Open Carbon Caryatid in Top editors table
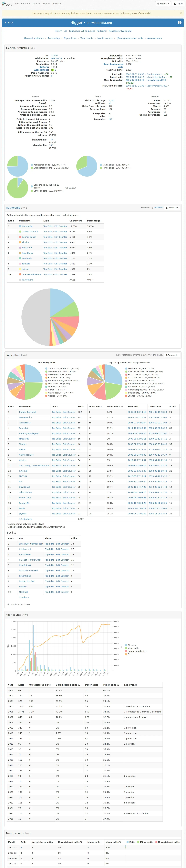Viewport: 186px width, 868px height. tap(27, 412)
